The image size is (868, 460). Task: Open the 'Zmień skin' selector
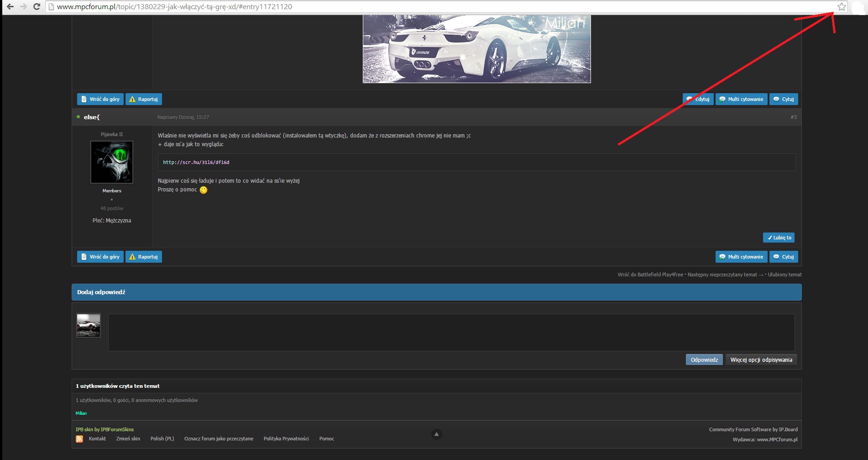coord(128,439)
